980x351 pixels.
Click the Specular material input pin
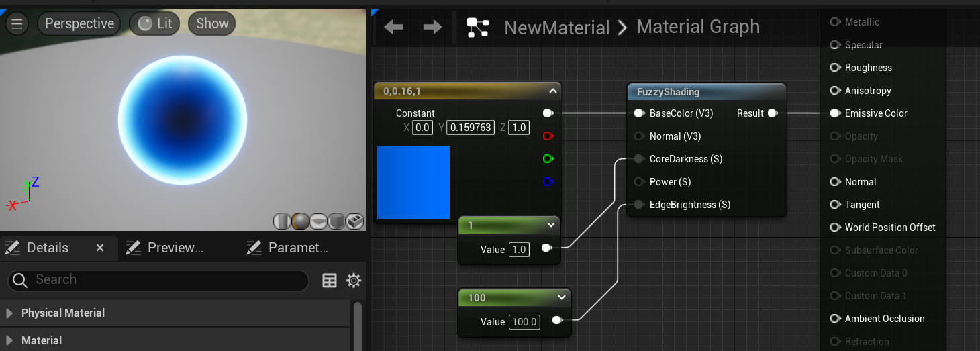(x=835, y=45)
